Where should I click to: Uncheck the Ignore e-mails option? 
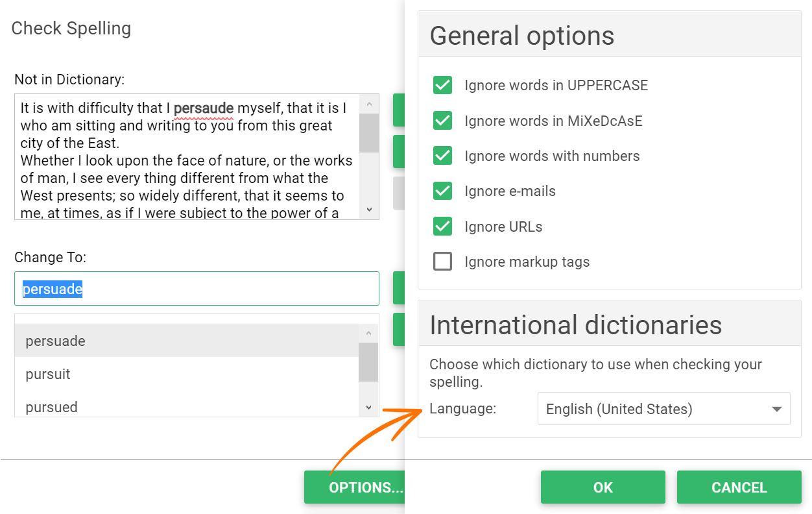(443, 191)
